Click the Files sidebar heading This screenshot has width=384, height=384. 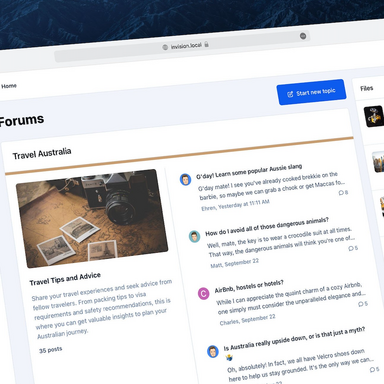pyautogui.click(x=367, y=88)
